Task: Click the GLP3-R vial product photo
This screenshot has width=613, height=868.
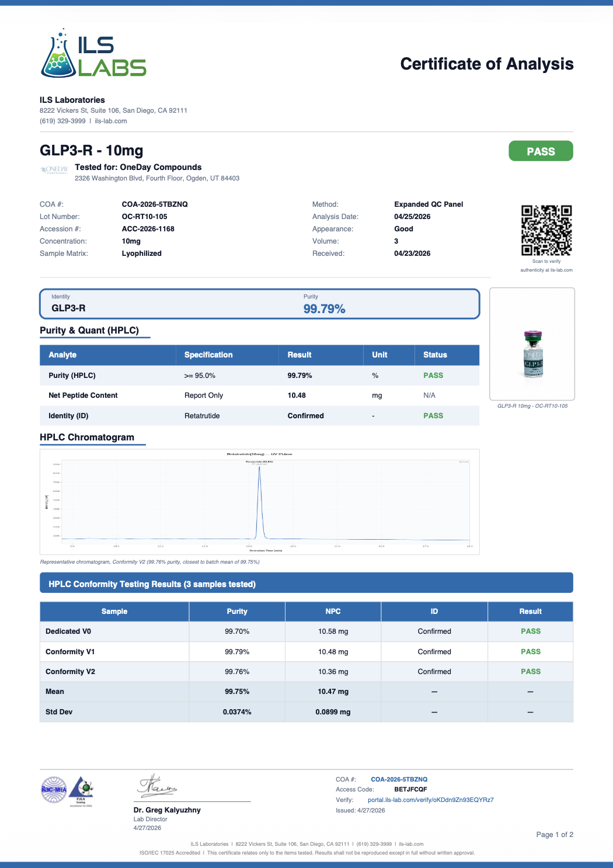Action: tap(533, 354)
